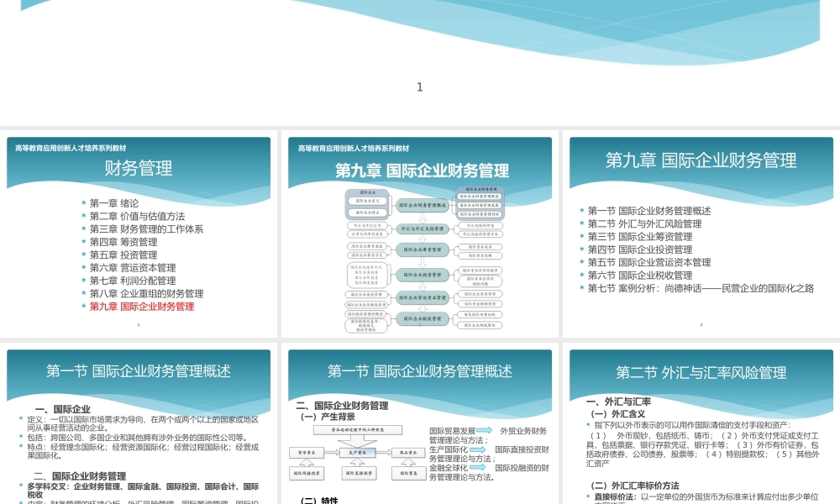The height and width of the screenshot is (504, 840).
Task: Open the 第一节 国际企业财务管理概述 slide
Action: click(x=139, y=372)
